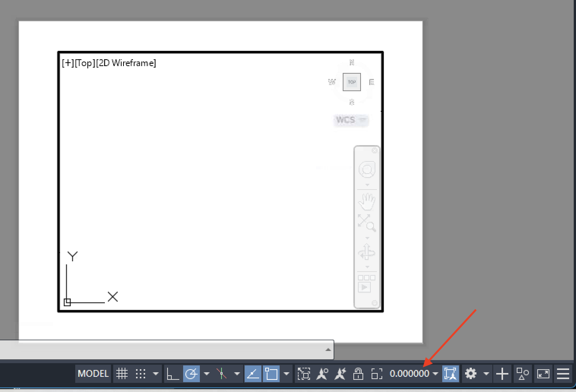Select the Orbit tool on the navigation bar
Viewport: 576px width, 392px height.
pyautogui.click(x=367, y=251)
